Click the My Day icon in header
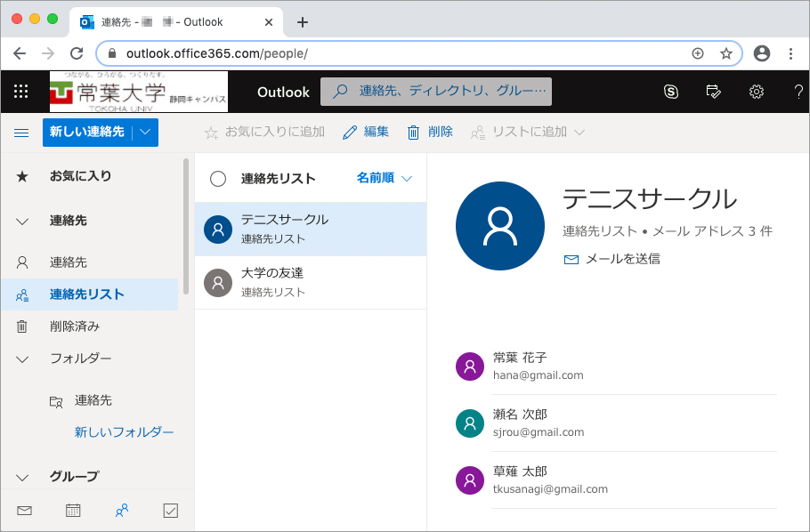Image resolution: width=810 pixels, height=532 pixels. [713, 92]
